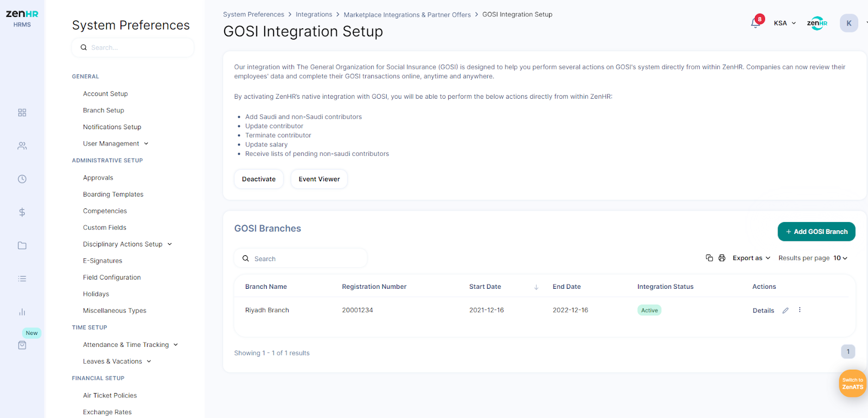
Task: Focus the System Preferences search field
Action: point(133,47)
